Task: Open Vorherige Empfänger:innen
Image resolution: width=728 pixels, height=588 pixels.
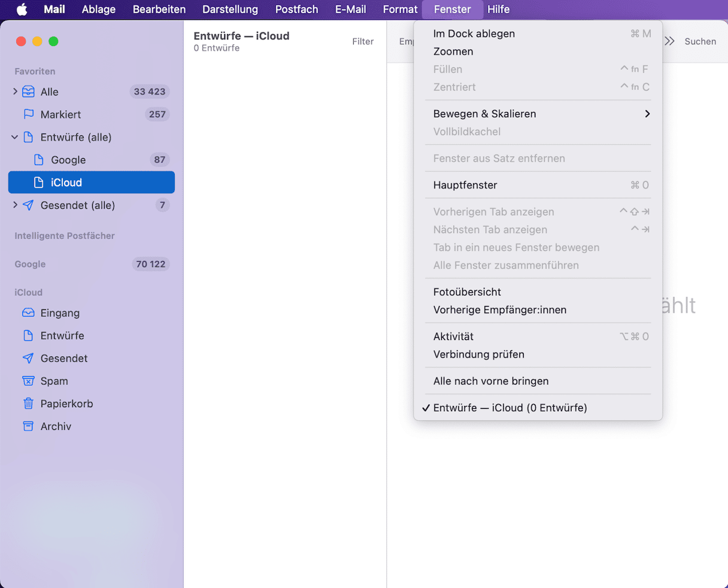Action: click(x=538, y=310)
